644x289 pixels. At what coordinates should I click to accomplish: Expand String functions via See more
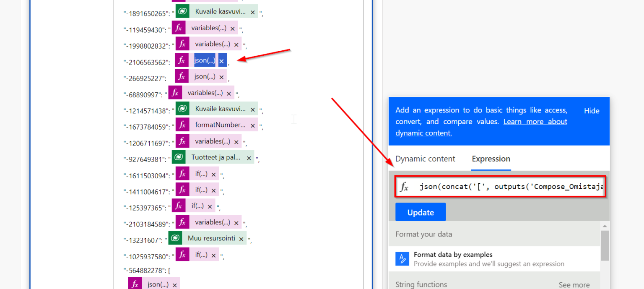pyautogui.click(x=574, y=284)
